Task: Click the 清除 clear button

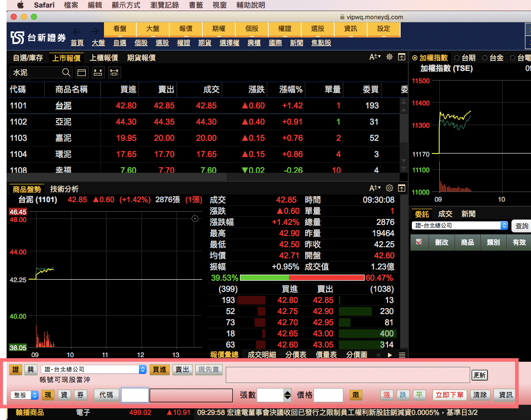Action: coord(480,395)
